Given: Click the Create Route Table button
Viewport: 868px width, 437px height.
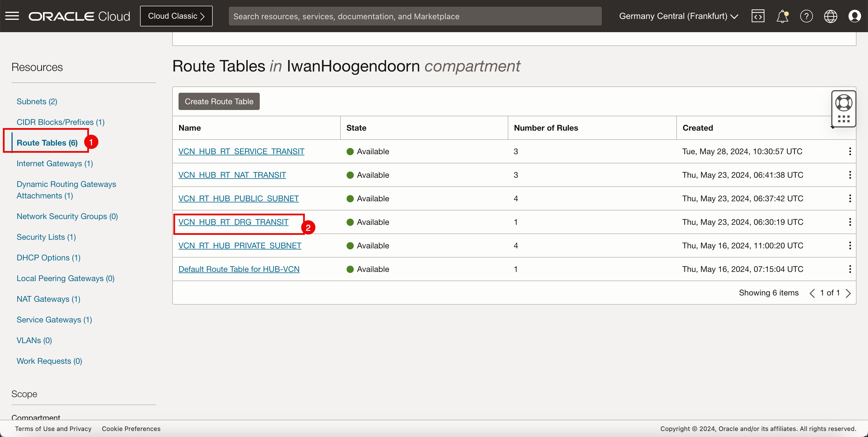Looking at the screenshot, I should 219,101.
